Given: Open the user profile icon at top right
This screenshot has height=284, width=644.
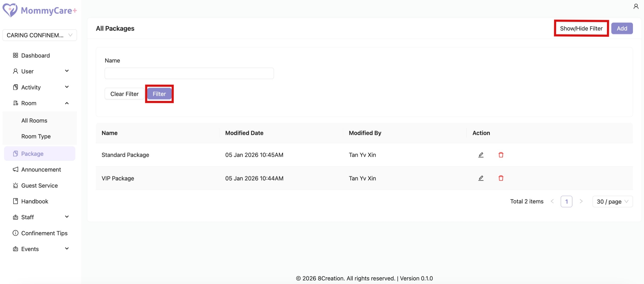Looking at the screenshot, I should 636,7.
